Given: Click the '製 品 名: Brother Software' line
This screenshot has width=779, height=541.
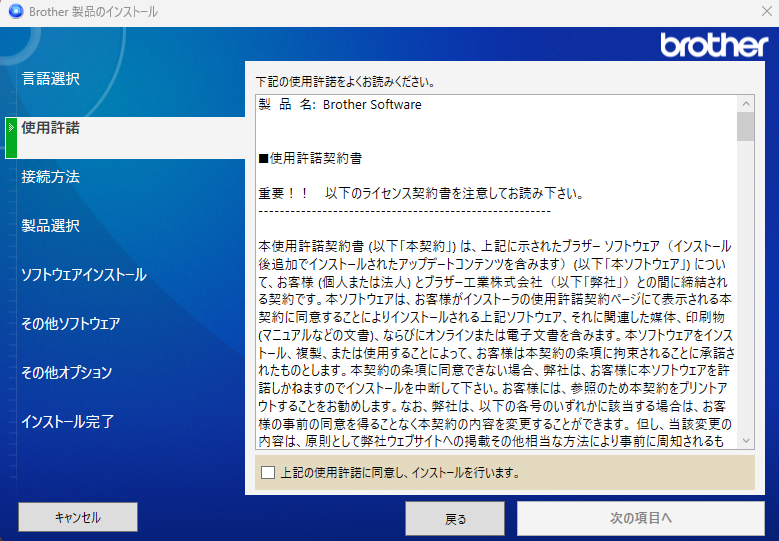Looking at the screenshot, I should click(340, 104).
